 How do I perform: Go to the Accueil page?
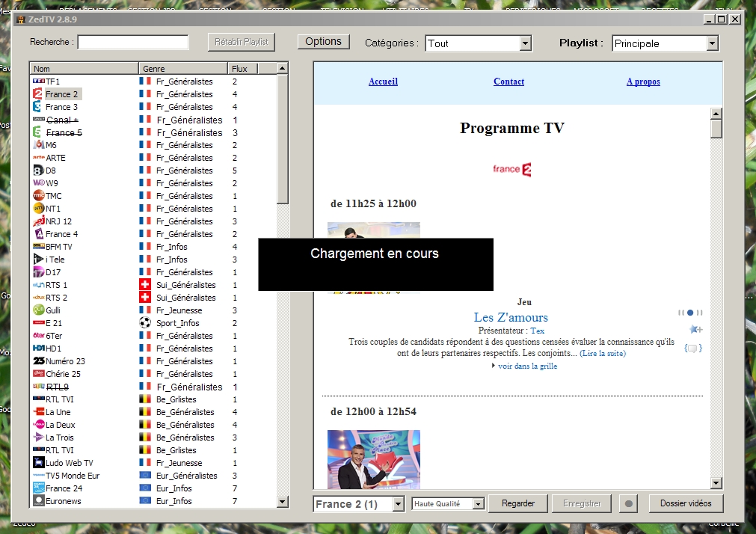pyautogui.click(x=383, y=82)
